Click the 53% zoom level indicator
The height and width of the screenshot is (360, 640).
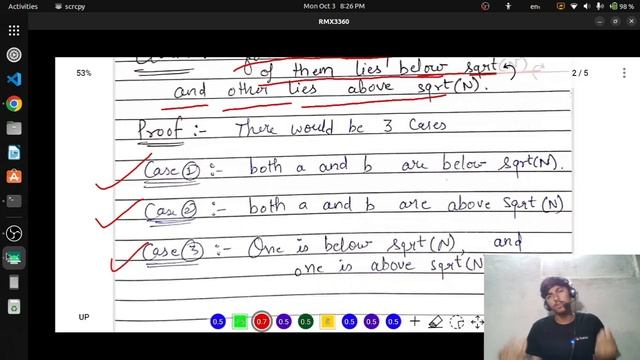click(84, 73)
